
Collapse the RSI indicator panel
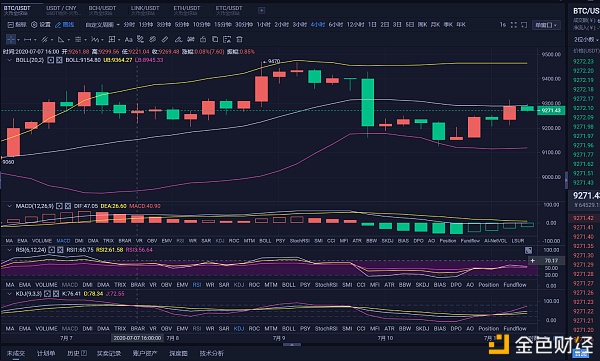pos(9,250)
